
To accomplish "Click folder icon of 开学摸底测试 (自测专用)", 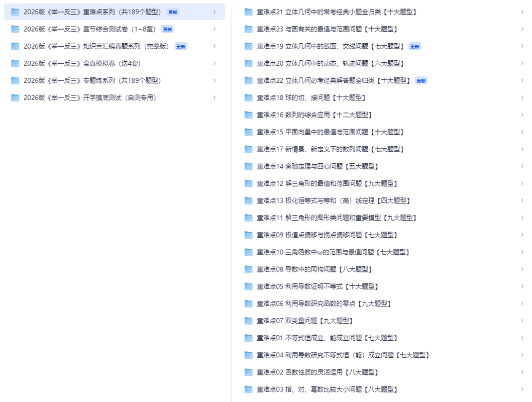I will [15, 97].
